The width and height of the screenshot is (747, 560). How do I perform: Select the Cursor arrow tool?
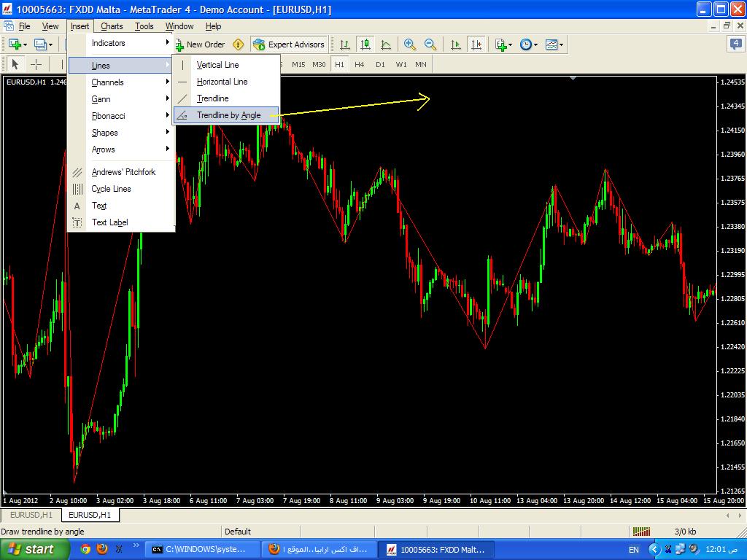(15, 64)
